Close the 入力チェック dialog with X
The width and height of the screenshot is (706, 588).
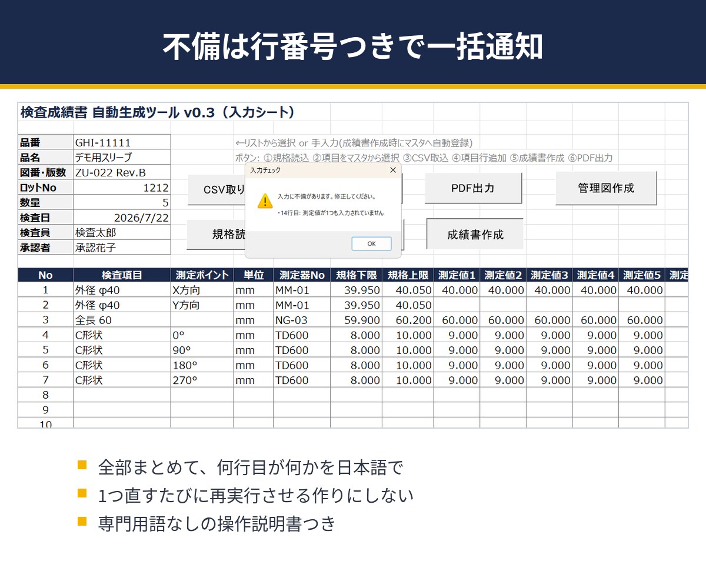click(393, 170)
